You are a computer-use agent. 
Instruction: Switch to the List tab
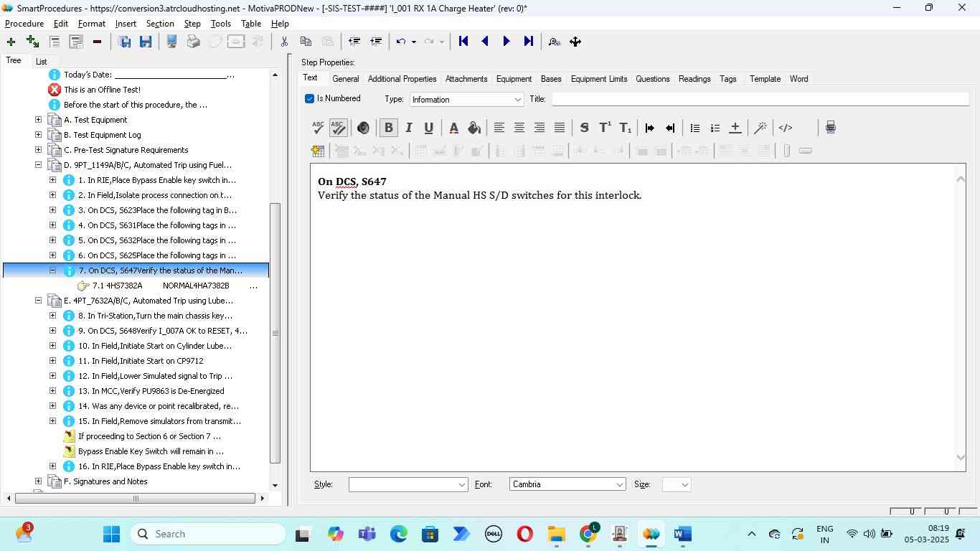[x=42, y=62]
